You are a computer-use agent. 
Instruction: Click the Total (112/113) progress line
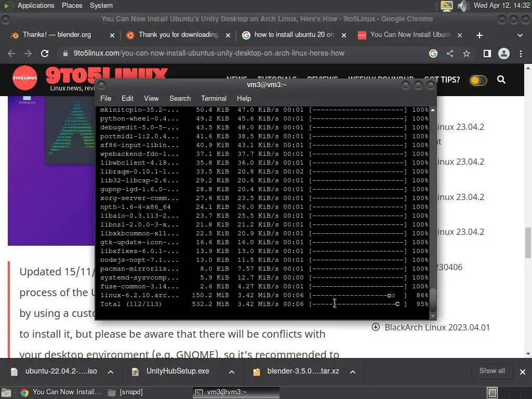click(264, 304)
